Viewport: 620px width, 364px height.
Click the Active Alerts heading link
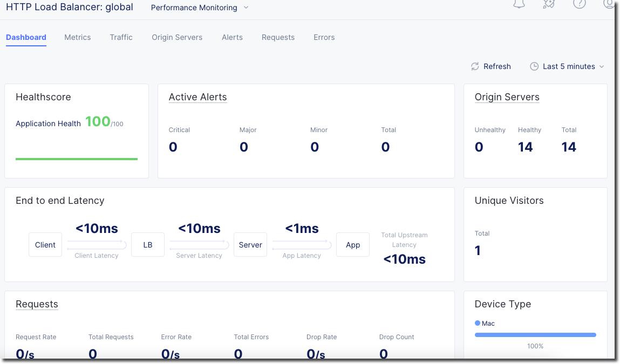tap(197, 97)
